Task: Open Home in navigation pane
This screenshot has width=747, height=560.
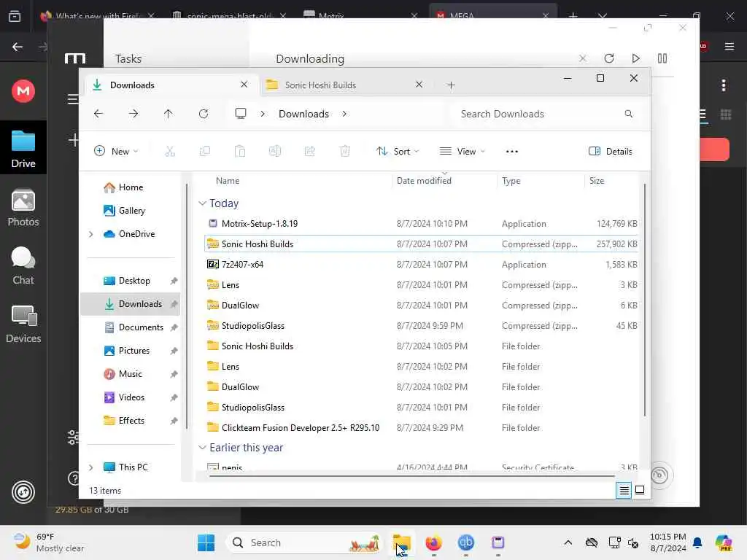Action: coord(131,187)
